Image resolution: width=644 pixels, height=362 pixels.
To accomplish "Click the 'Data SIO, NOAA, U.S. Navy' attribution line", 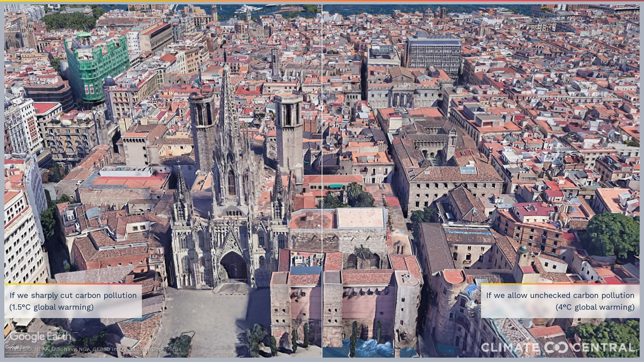I will point(95,349).
